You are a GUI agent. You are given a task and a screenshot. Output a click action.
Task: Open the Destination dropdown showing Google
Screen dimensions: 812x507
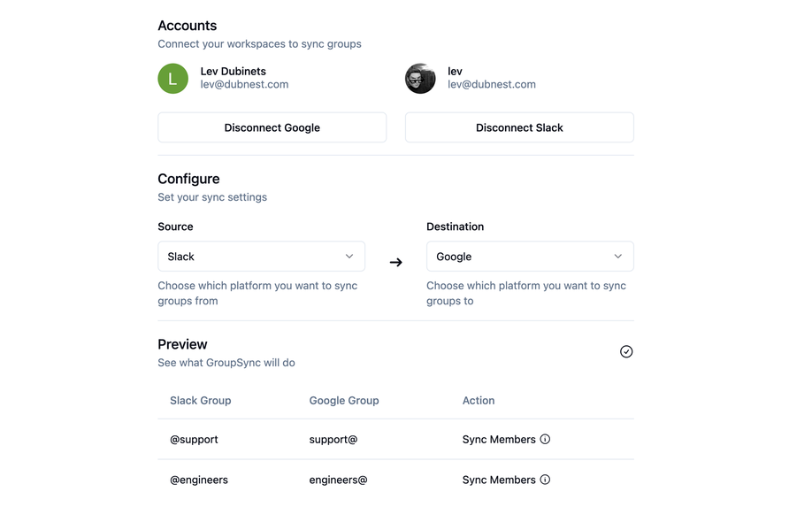530,257
